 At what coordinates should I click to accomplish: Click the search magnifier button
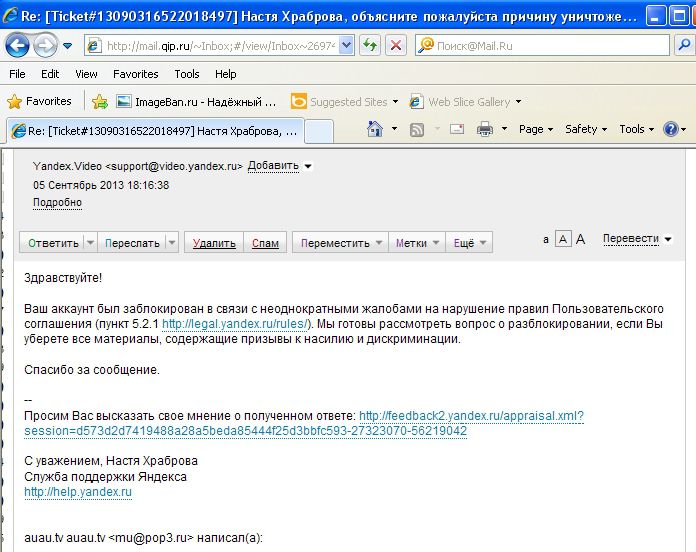click(684, 45)
